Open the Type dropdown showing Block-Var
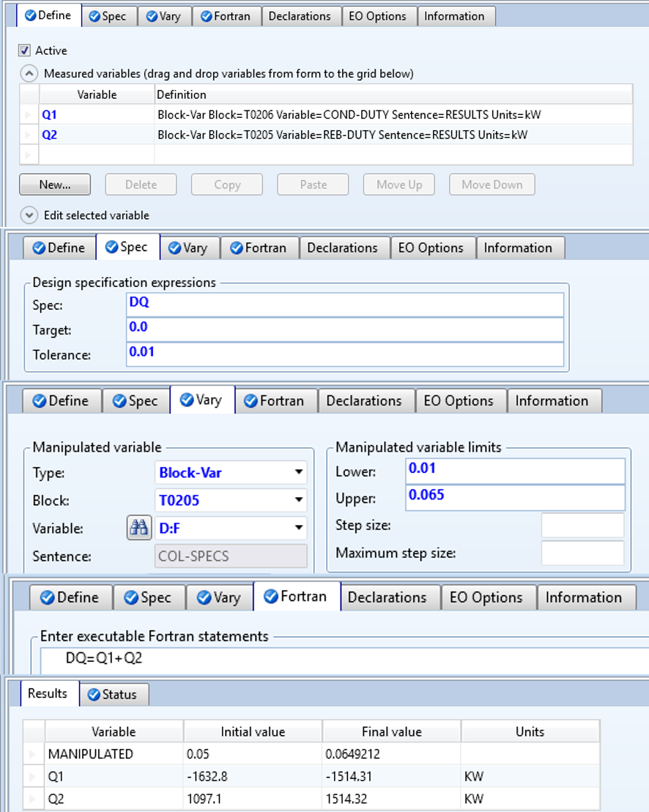Image resolution: width=649 pixels, height=812 pixels. point(231,472)
